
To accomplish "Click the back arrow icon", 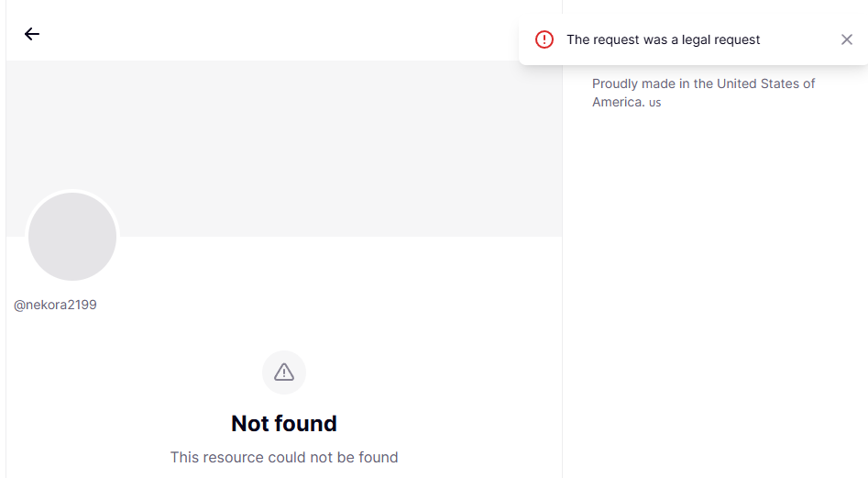I will pos(32,34).
